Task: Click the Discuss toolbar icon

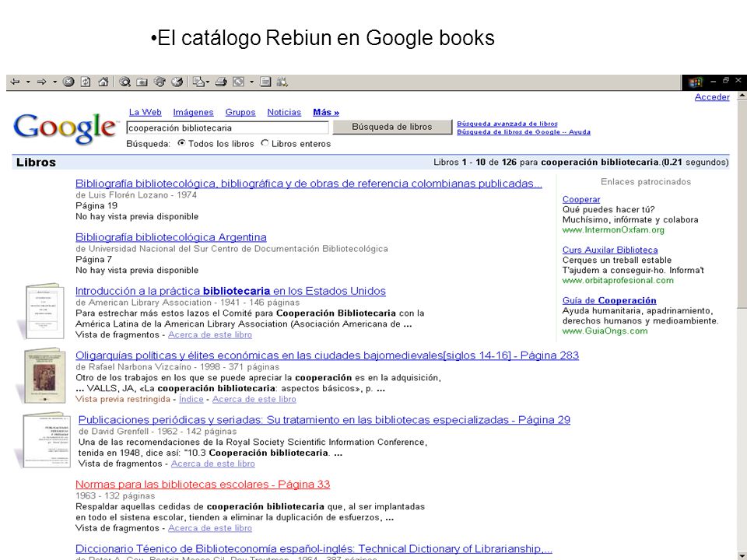Action: [265, 82]
